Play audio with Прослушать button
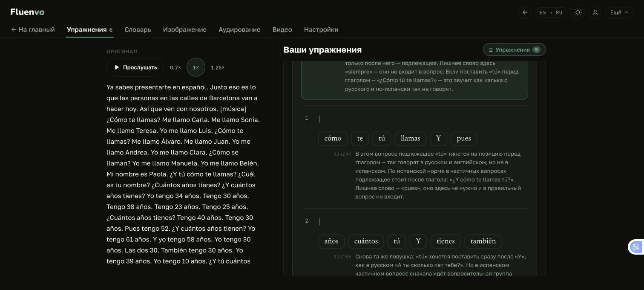This screenshot has width=644, height=290. tap(135, 67)
